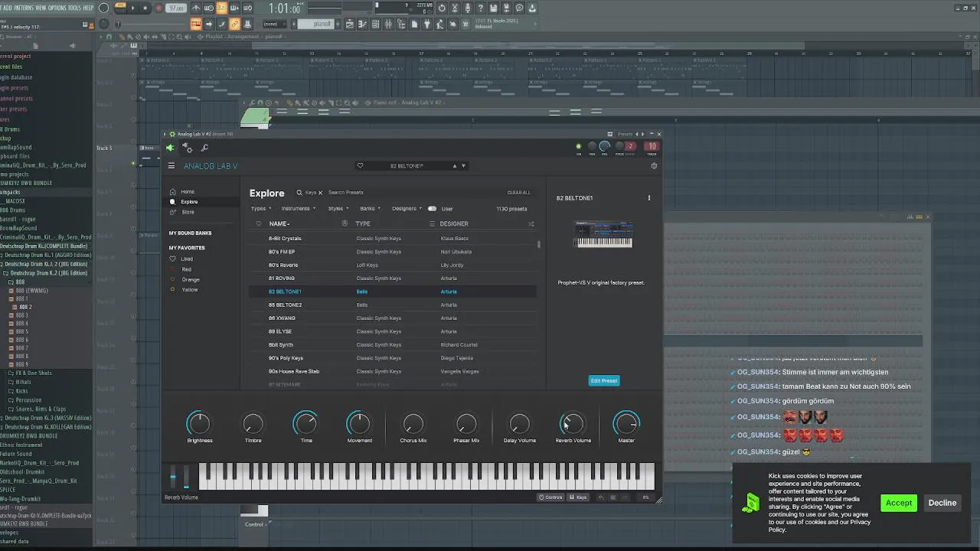980x551 pixels.
Task: Click CLEAR ALL filters
Action: (518, 193)
